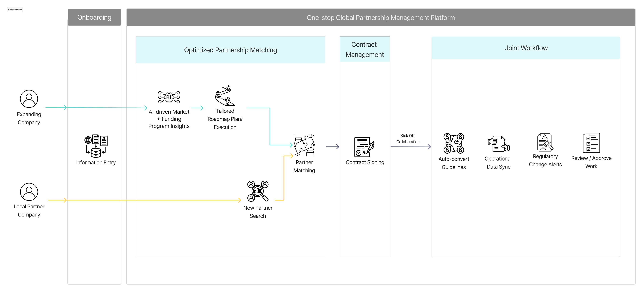Click the Kick Off Collaboration label
Screen dimensions: 644x293
coord(407,138)
